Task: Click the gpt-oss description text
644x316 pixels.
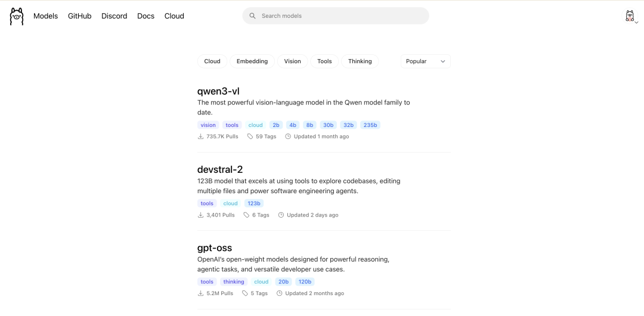Action: coord(293,264)
